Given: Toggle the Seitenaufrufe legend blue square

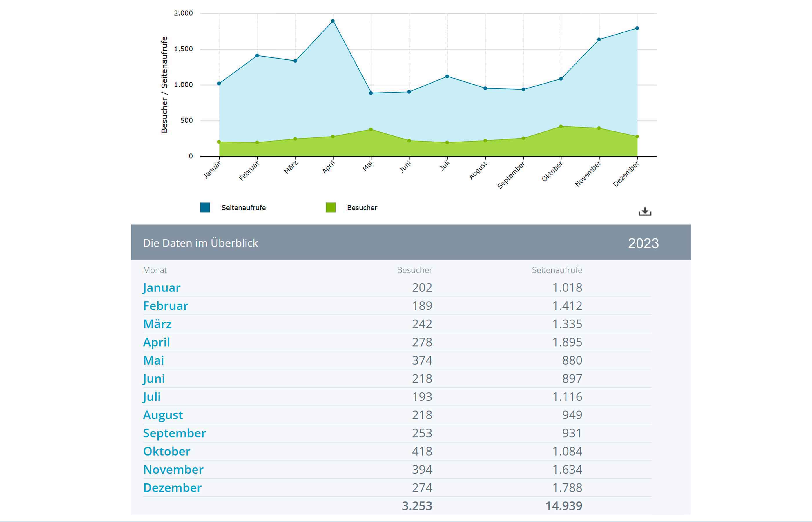Looking at the screenshot, I should coord(205,207).
